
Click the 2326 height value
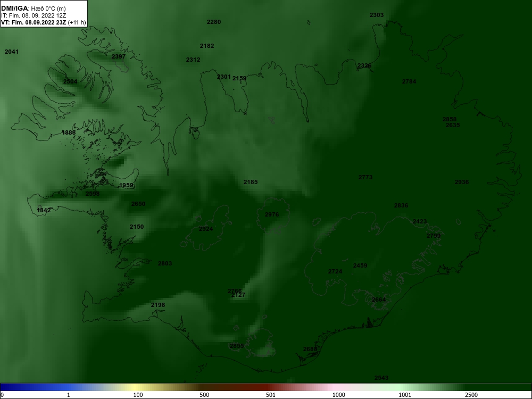coord(364,65)
